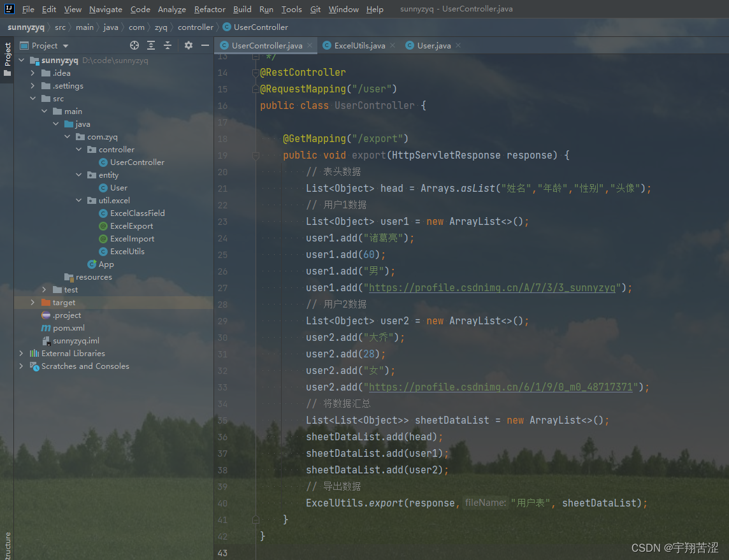Open the Project view dropdown arrow

66,46
